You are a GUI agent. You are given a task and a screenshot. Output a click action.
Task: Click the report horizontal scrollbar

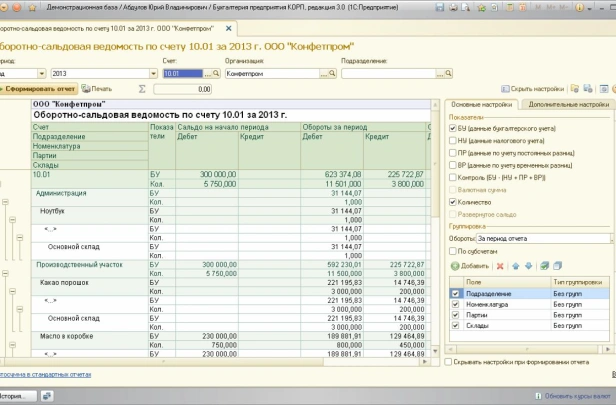(x=214, y=362)
